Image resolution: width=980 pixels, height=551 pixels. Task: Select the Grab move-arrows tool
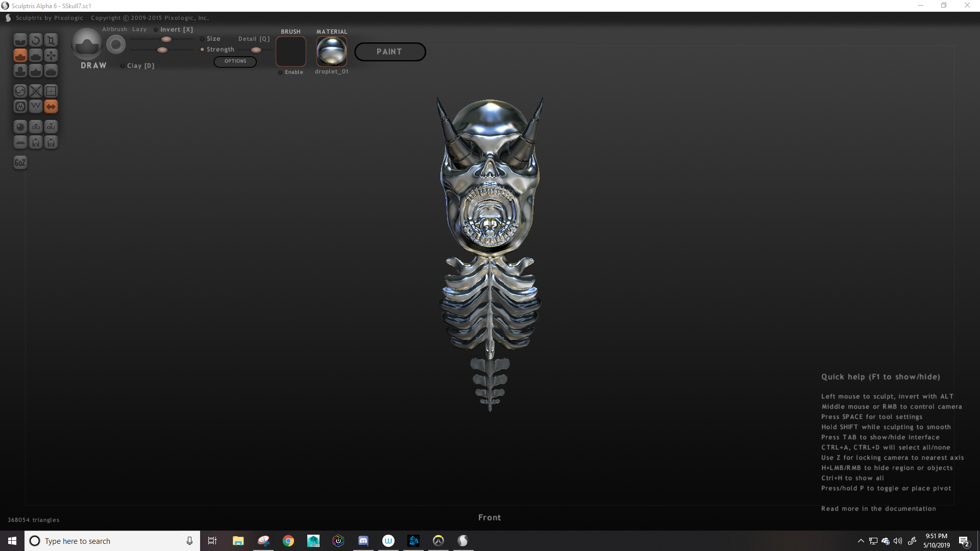51,56
